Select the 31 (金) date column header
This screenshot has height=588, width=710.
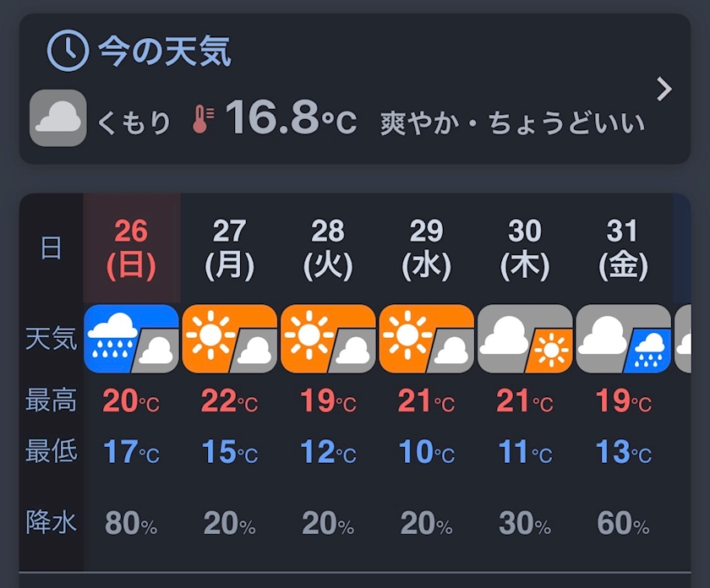click(x=623, y=248)
